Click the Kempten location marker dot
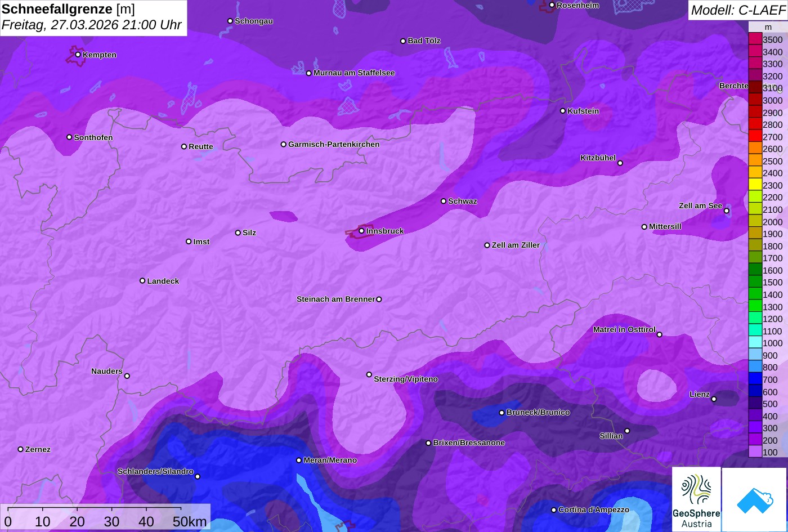 coord(78,55)
